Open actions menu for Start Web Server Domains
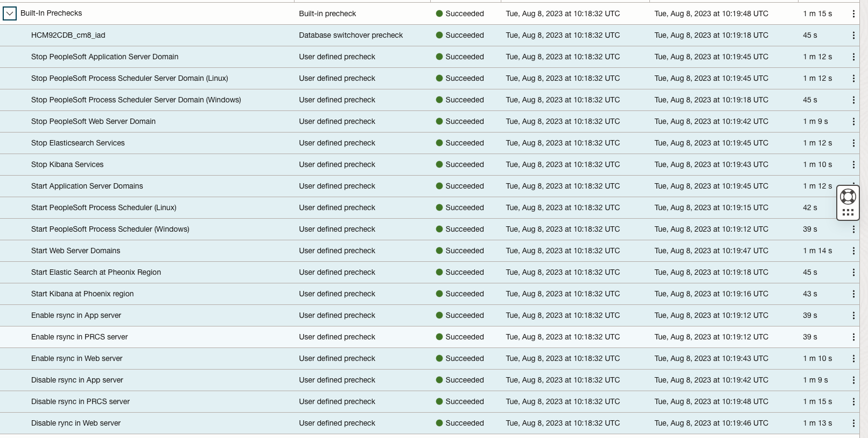The image size is (868, 438). click(x=853, y=251)
